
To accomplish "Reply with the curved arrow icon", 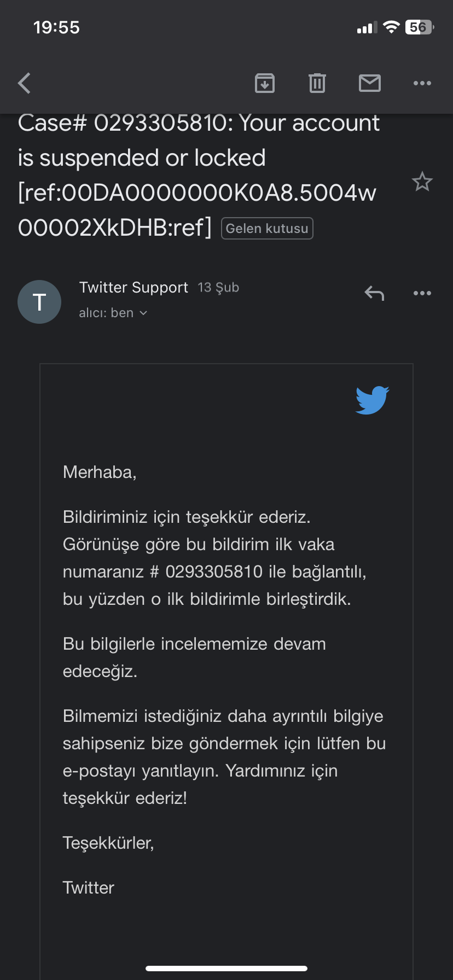I will (x=374, y=294).
